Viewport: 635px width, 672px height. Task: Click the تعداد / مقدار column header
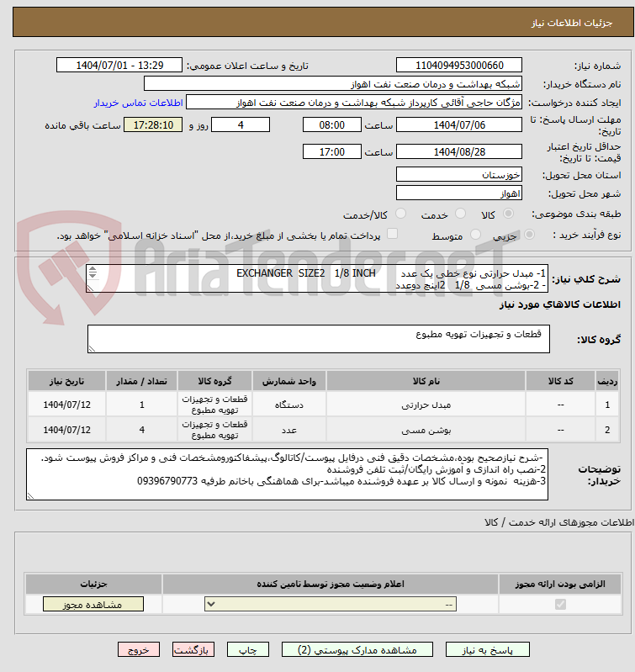(142, 381)
